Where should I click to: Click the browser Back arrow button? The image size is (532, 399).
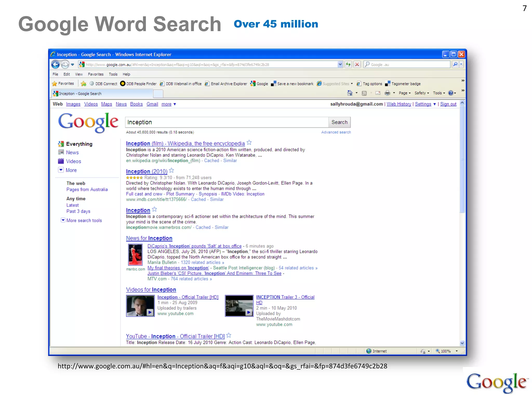(55, 64)
